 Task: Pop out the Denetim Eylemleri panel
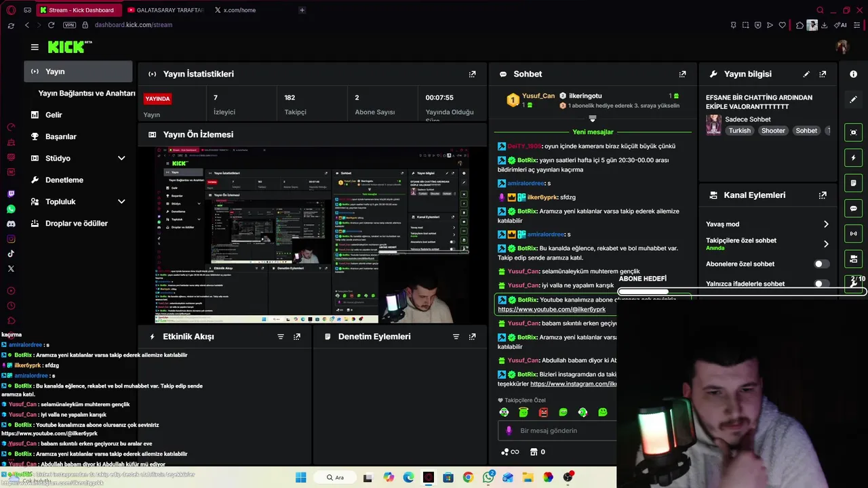(x=473, y=336)
